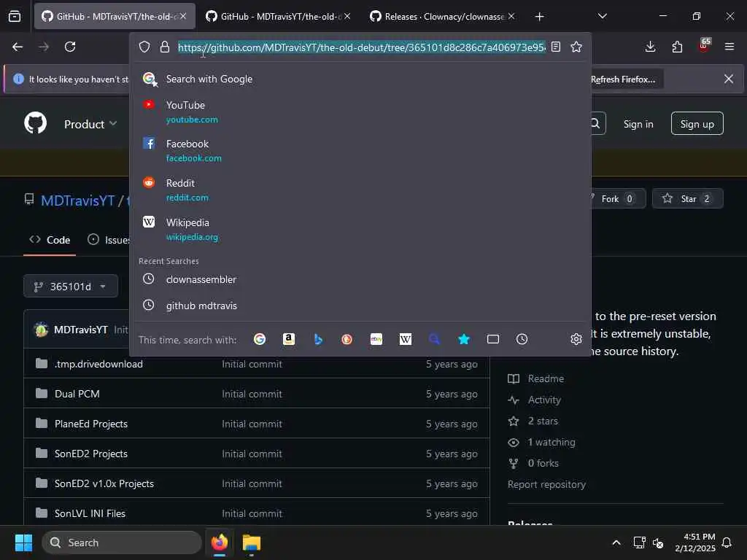Open .tmp.drivedownload folder
747x560 pixels.
tap(98, 364)
